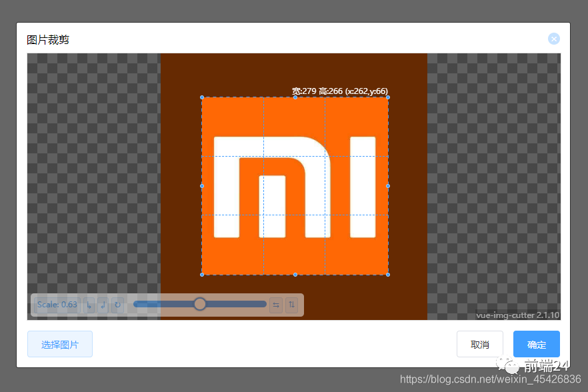Image resolution: width=588 pixels, height=392 pixels.
Task: Click the Scale: 0.63 reset button
Action: [57, 305]
